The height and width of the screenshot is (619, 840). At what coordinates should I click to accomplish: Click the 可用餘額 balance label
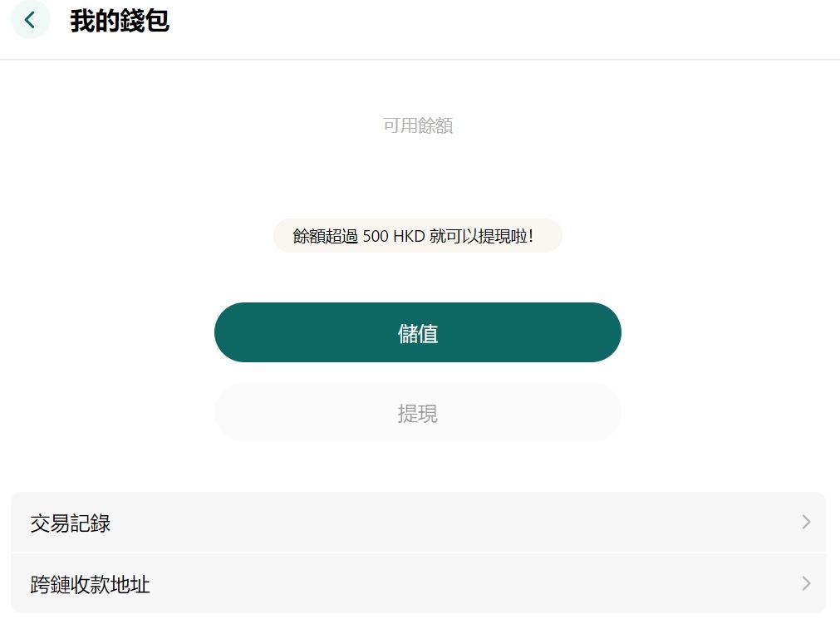point(418,125)
